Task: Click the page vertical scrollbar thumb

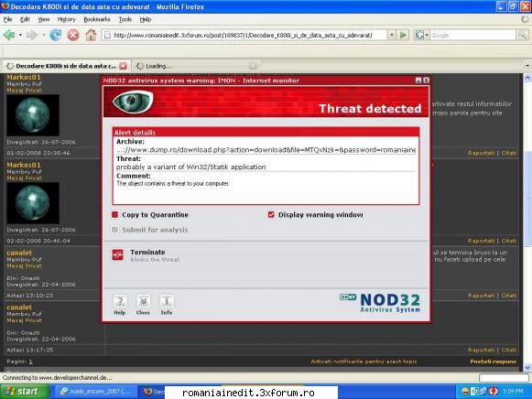Action: [x=527, y=199]
